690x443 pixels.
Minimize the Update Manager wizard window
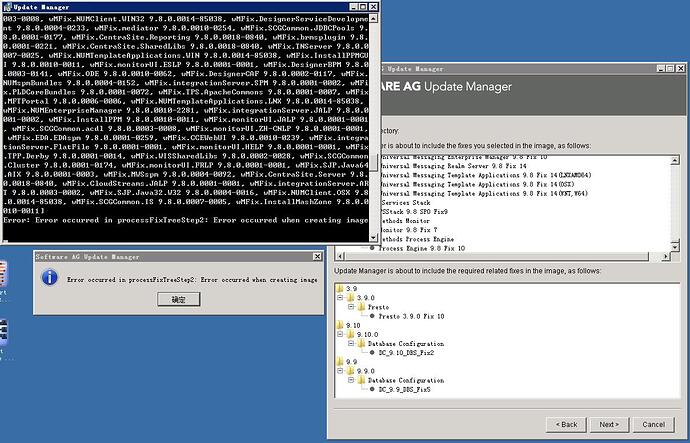pyautogui.click(x=661, y=68)
